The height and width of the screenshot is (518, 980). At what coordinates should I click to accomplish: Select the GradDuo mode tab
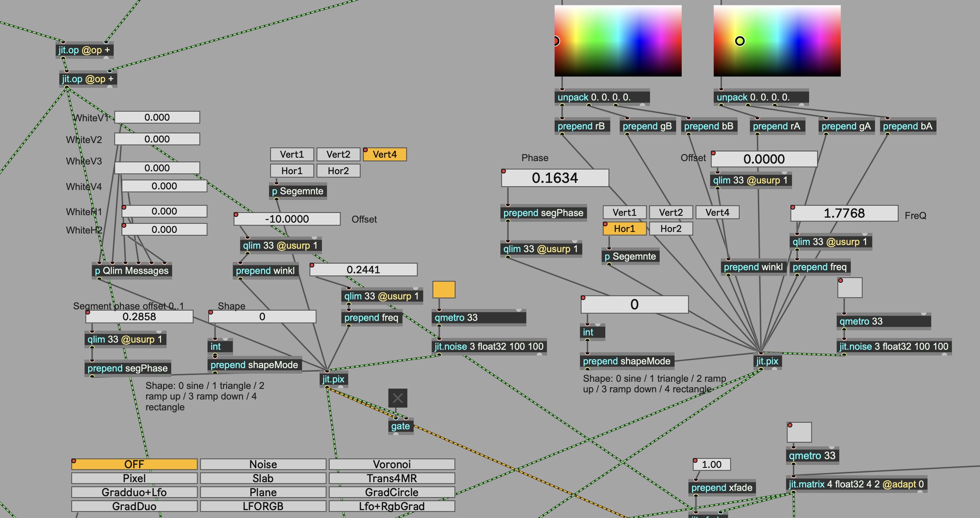(134, 506)
